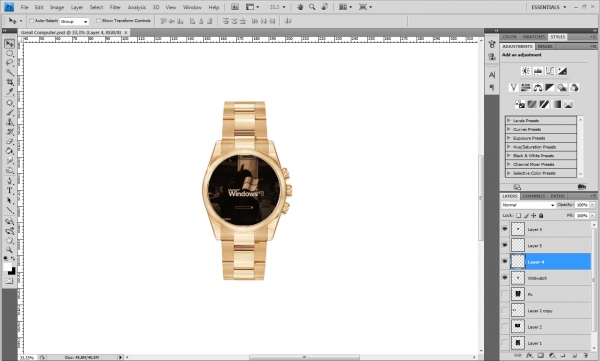Open the Auto-Select Group dropdown
Viewport: 600px width, 361px height.
[74, 21]
